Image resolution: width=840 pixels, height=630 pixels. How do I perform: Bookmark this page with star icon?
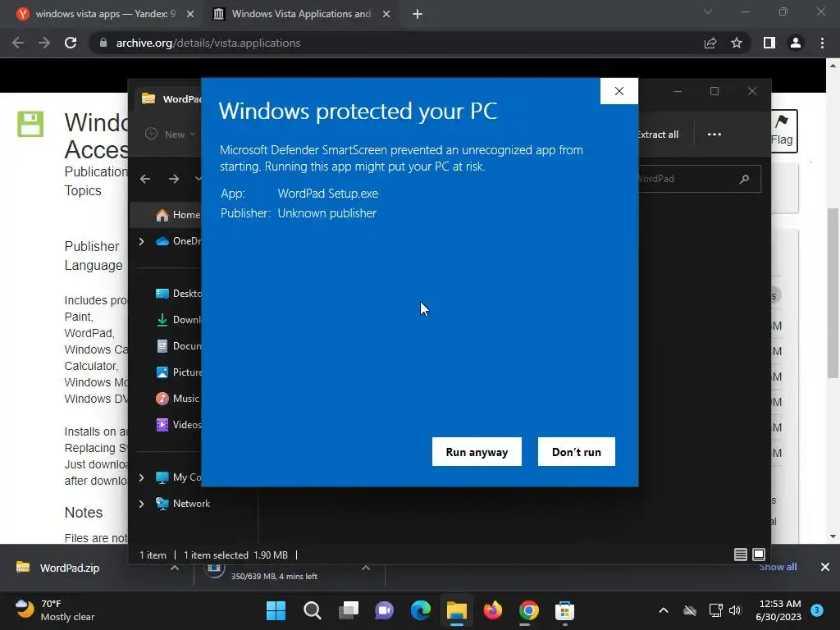(x=737, y=43)
